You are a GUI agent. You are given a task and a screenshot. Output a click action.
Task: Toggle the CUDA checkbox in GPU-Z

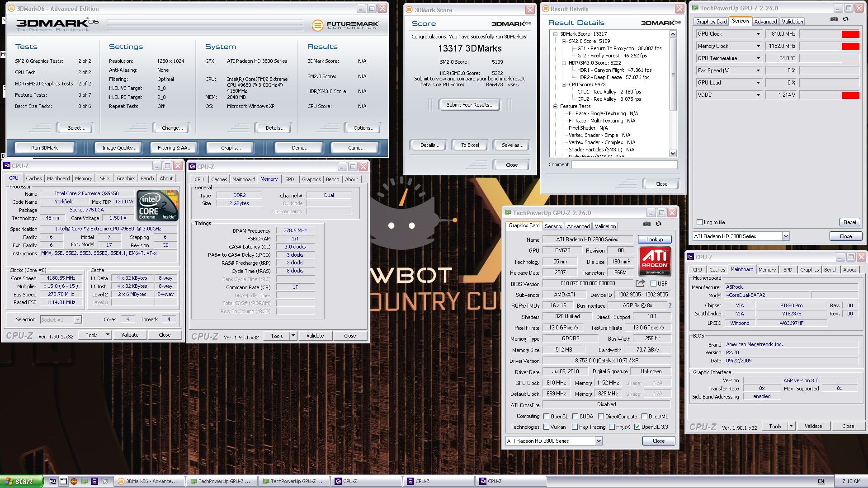coord(575,417)
